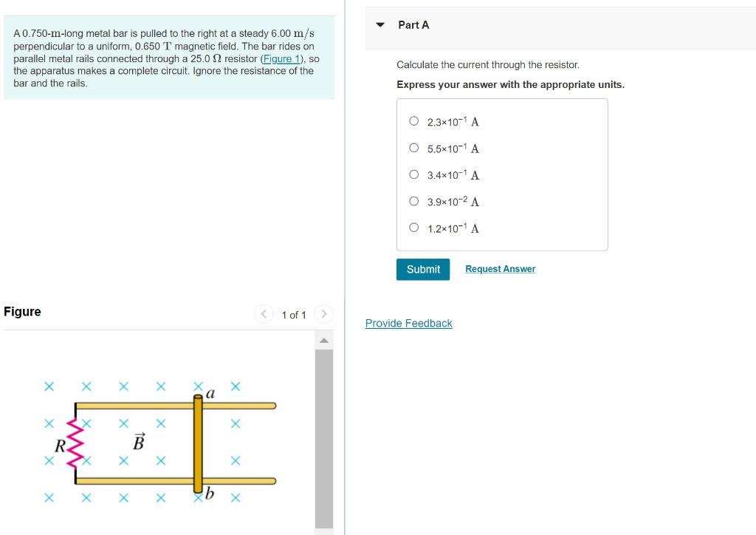Open the Provide Feedback link

[408, 323]
